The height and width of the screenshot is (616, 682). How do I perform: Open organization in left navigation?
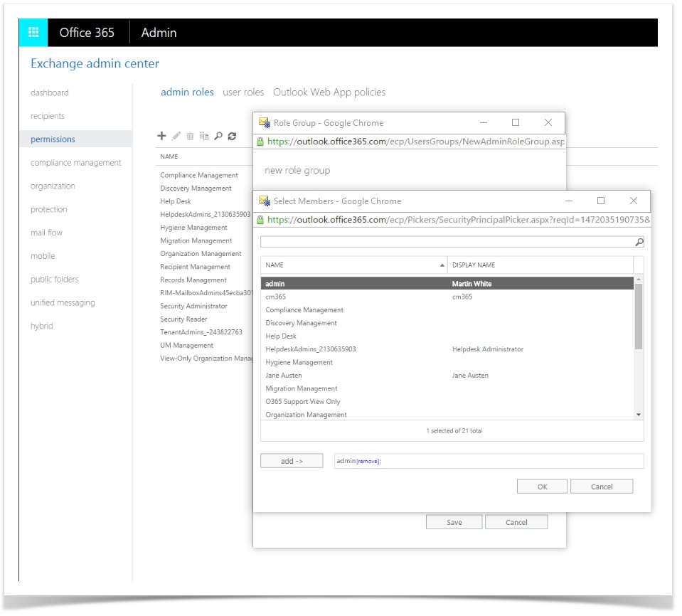(53, 186)
